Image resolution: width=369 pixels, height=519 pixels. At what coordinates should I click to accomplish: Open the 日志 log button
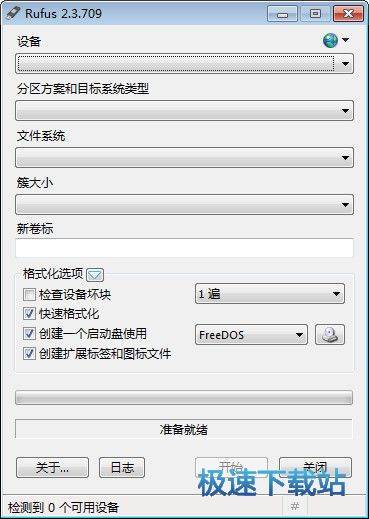tap(122, 468)
